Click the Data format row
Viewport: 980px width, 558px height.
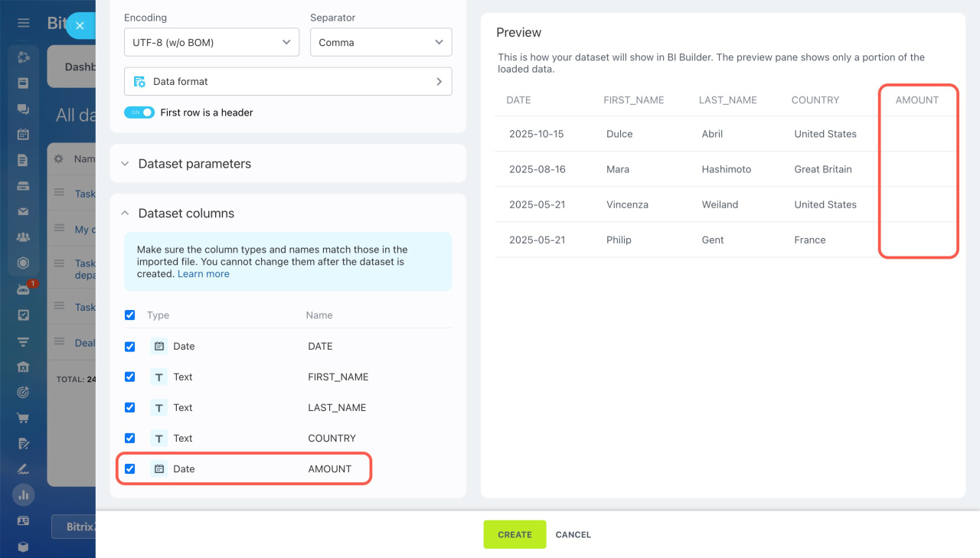[288, 81]
